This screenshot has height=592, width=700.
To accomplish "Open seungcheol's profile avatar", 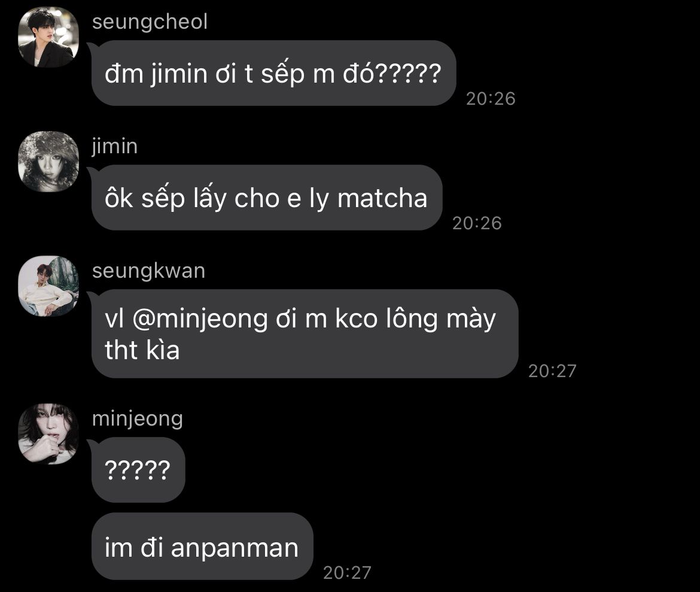I will pyautogui.click(x=48, y=38).
